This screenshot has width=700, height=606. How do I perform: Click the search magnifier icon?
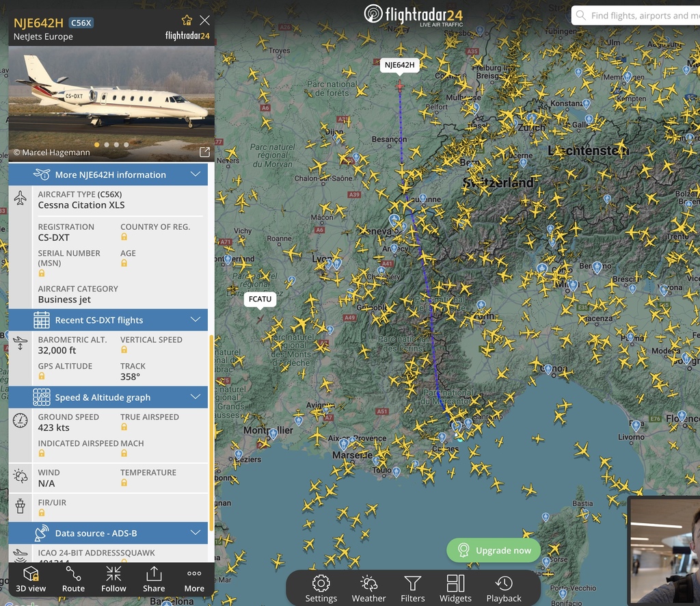click(x=581, y=16)
